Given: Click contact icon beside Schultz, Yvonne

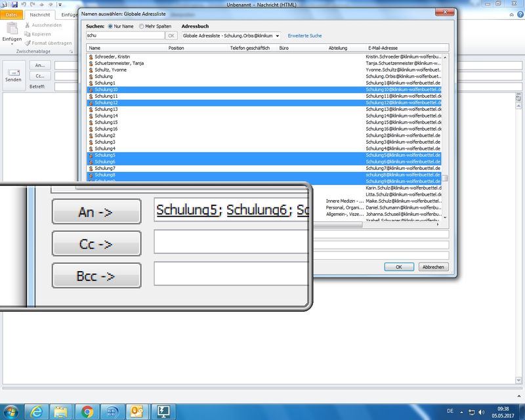Looking at the screenshot, I should coord(91,70).
